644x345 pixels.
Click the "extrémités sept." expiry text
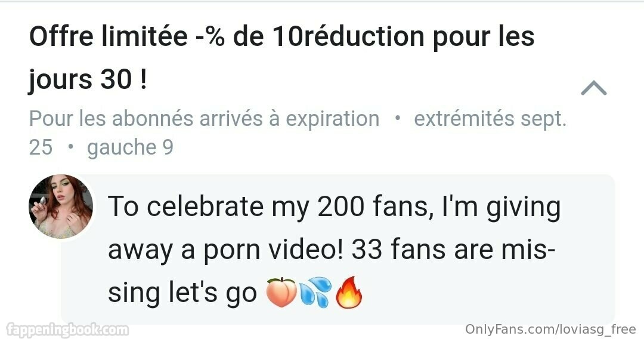point(490,119)
